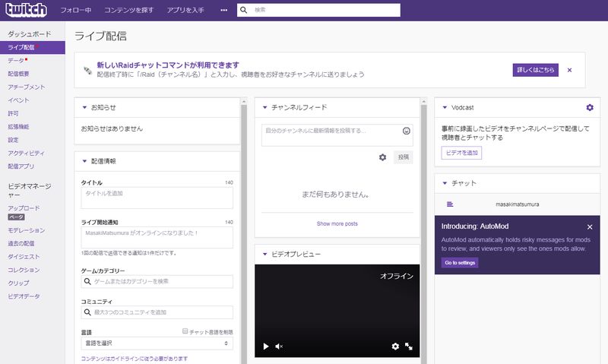The image size is (608, 364).
Task: Click the 投稿 post button
Action: point(404,157)
